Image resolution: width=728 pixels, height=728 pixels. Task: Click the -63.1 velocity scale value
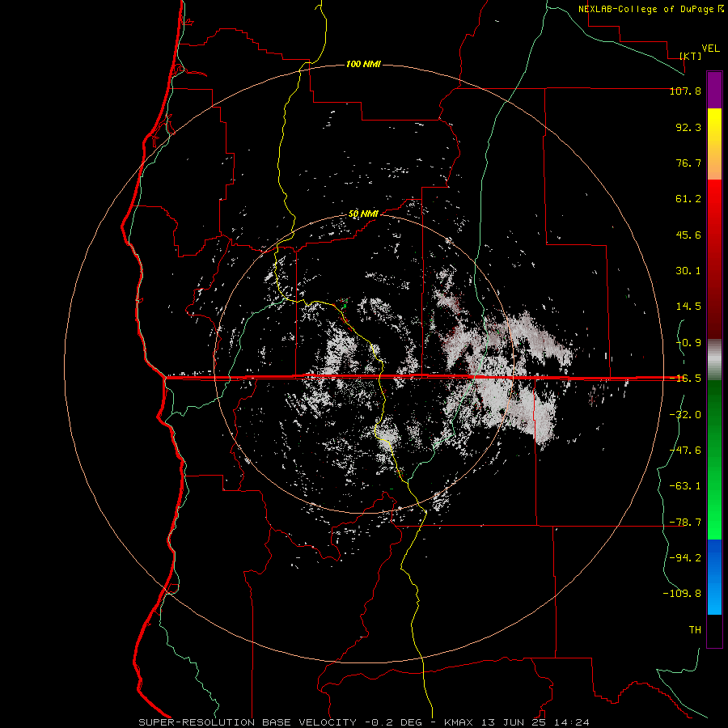coord(685,486)
